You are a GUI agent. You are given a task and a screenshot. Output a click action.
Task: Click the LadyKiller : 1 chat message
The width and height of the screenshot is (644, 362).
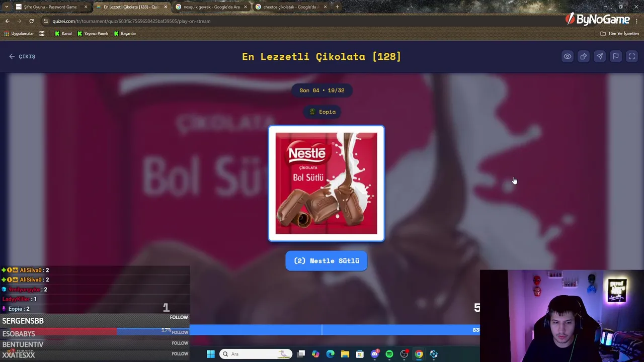pyautogui.click(x=19, y=299)
